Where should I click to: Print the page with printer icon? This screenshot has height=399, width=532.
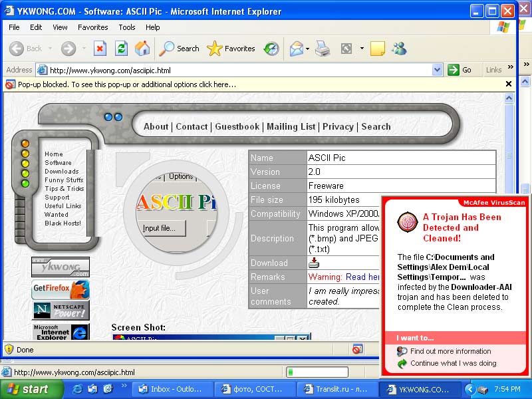(323, 49)
